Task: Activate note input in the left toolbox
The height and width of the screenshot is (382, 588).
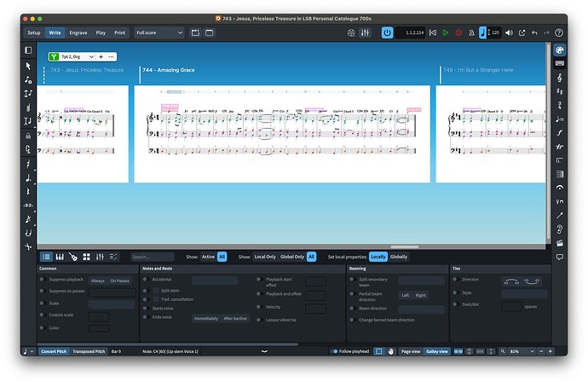Action: coord(28,79)
